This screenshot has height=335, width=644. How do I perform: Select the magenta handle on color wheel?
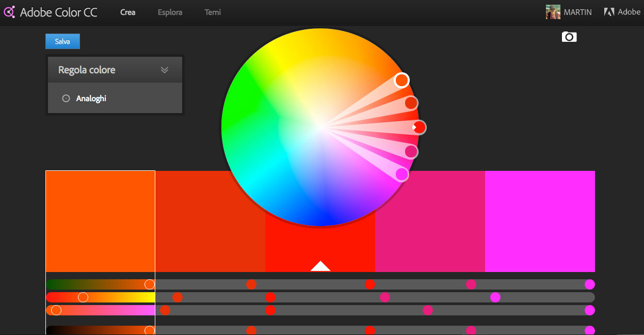pos(401,174)
